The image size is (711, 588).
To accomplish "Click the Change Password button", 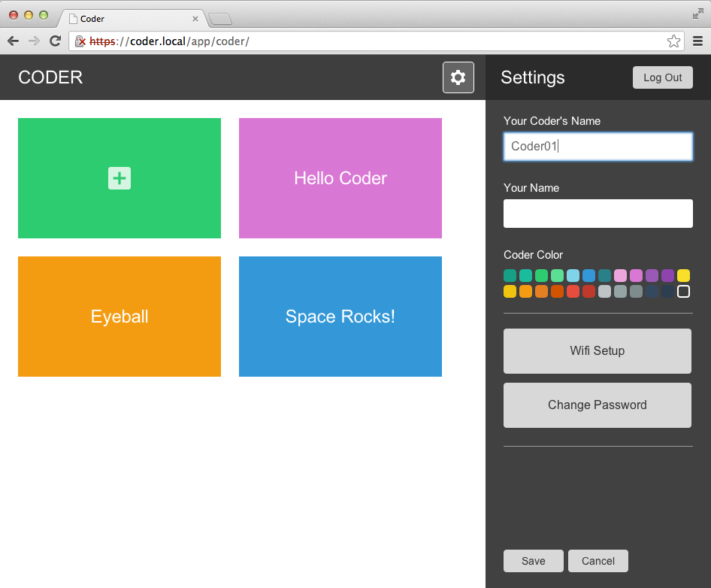I will [598, 405].
